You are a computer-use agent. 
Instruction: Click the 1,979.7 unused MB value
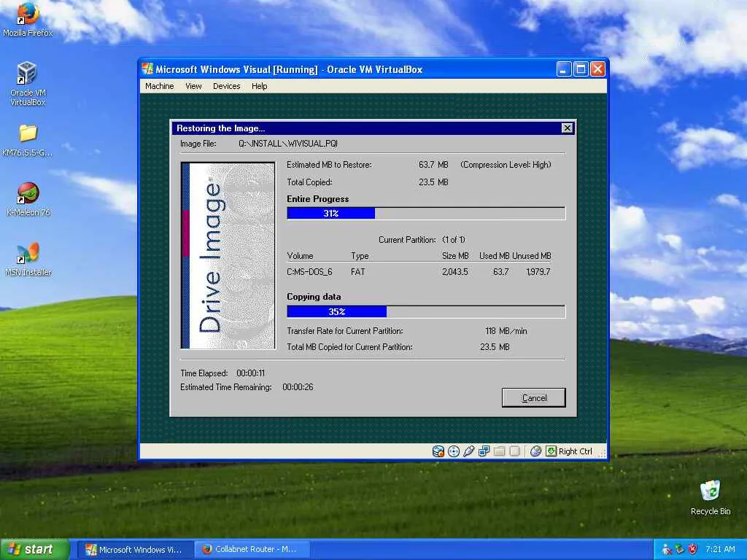(x=538, y=272)
